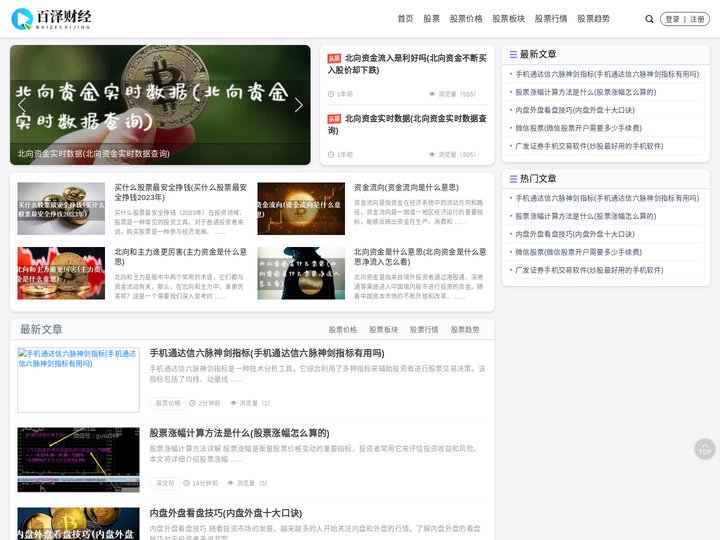Open headline 北向资金实时数据 article link
The image size is (720, 540).
[407, 124]
